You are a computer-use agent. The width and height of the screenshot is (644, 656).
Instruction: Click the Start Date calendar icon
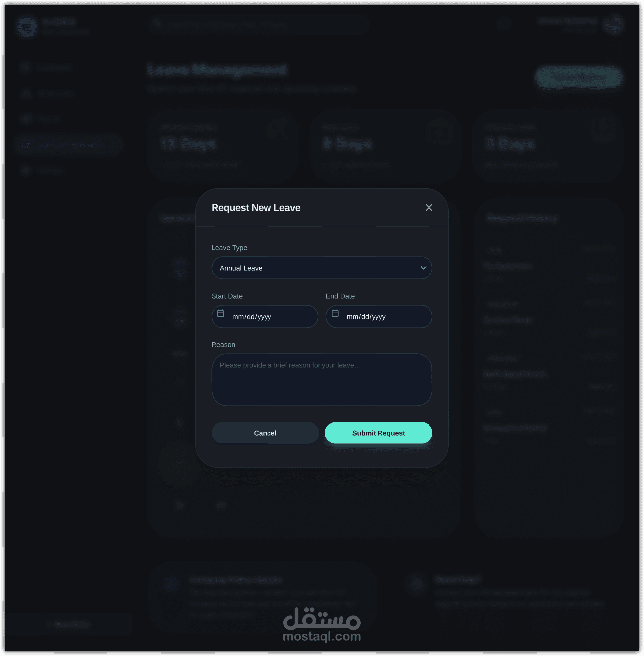point(221,314)
